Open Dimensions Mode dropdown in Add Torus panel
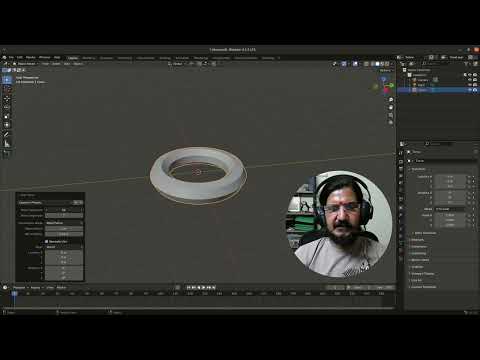 (64, 223)
